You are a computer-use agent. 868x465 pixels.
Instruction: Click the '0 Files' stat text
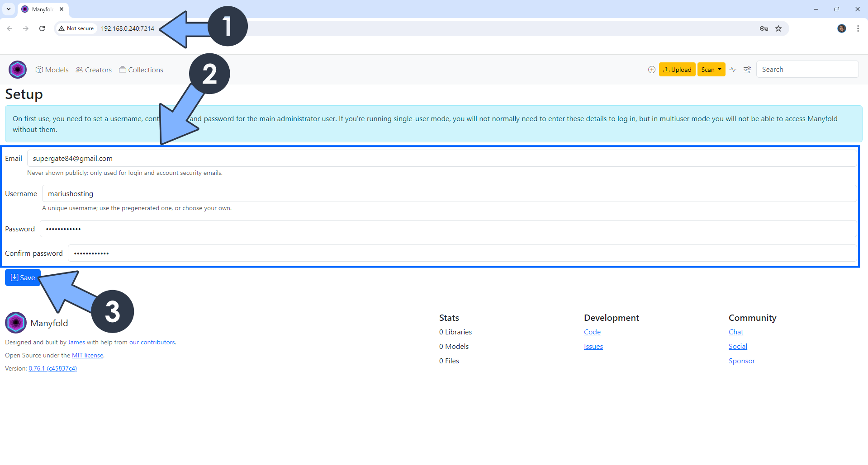tap(449, 361)
